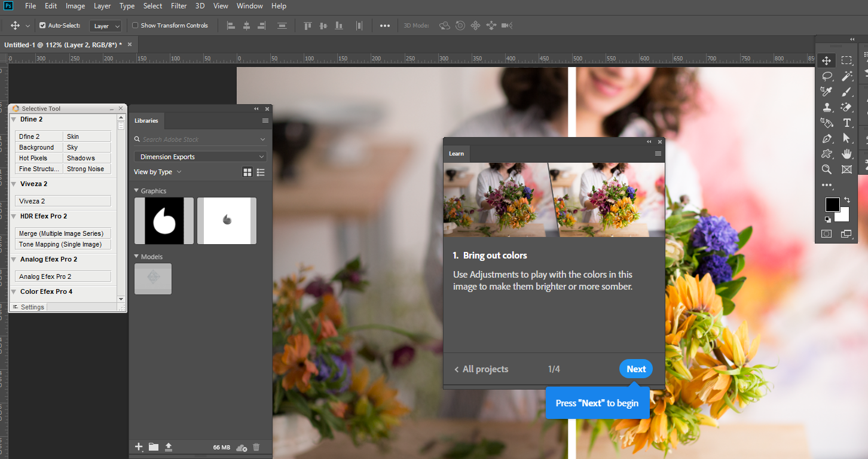Select the Brush tool
This screenshot has height=459, width=868.
tap(847, 92)
